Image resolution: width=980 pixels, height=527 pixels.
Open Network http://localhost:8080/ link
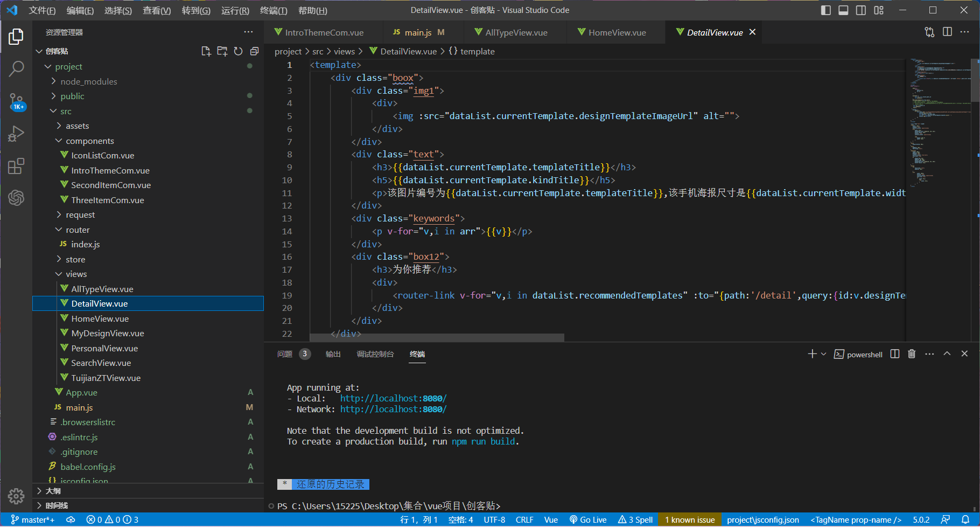pos(393,409)
